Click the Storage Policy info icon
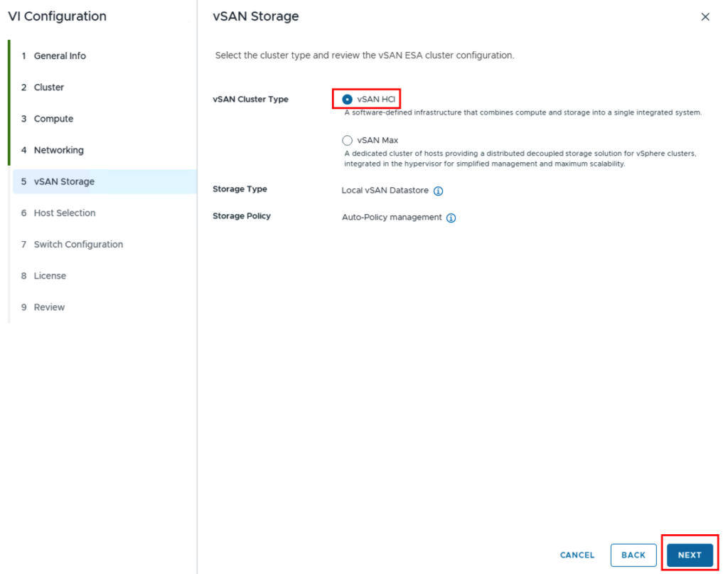The width and height of the screenshot is (728, 574). (x=451, y=218)
